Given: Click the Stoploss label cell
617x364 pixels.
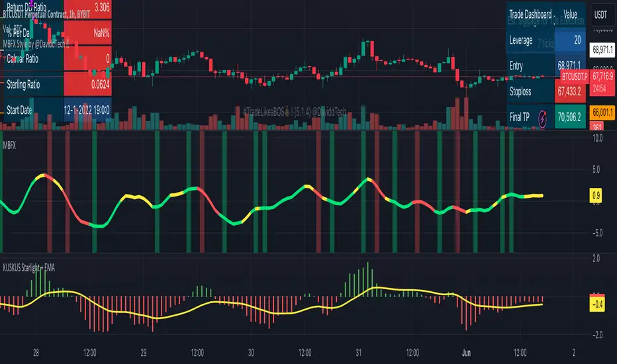Looking at the screenshot, I should (x=530, y=91).
